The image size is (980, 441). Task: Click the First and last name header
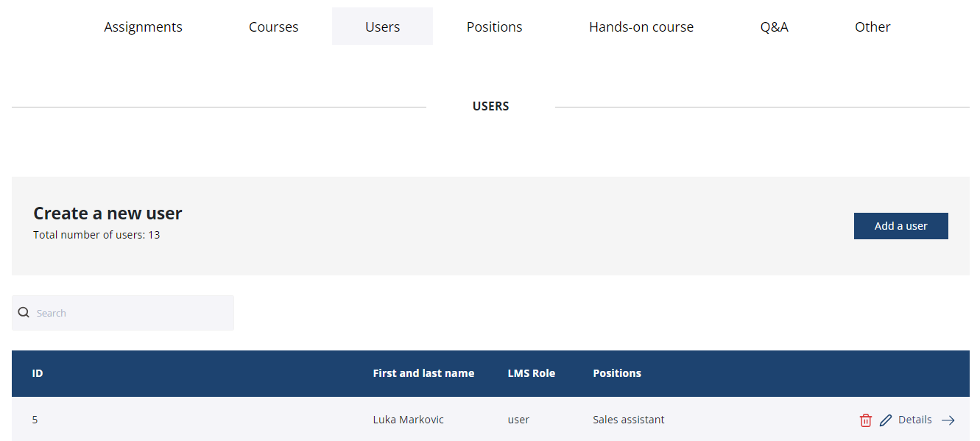click(423, 373)
